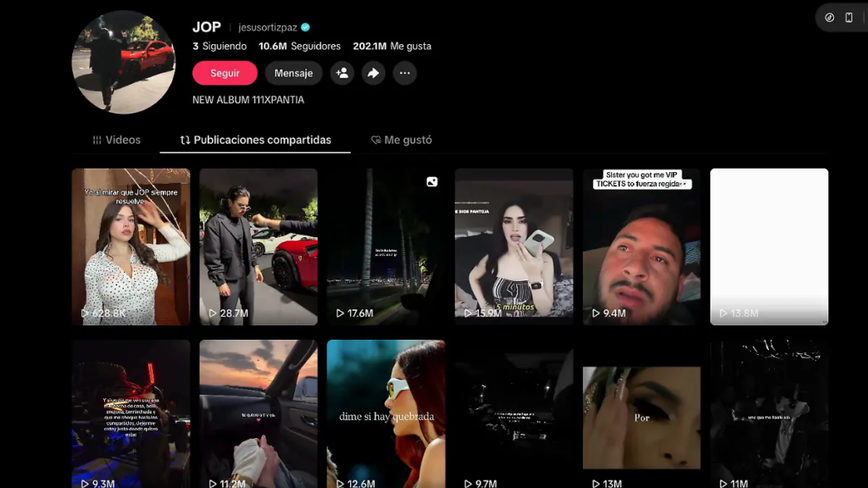868x488 pixels.
Task: Click the blue verified badge
Action: pyautogui.click(x=306, y=27)
